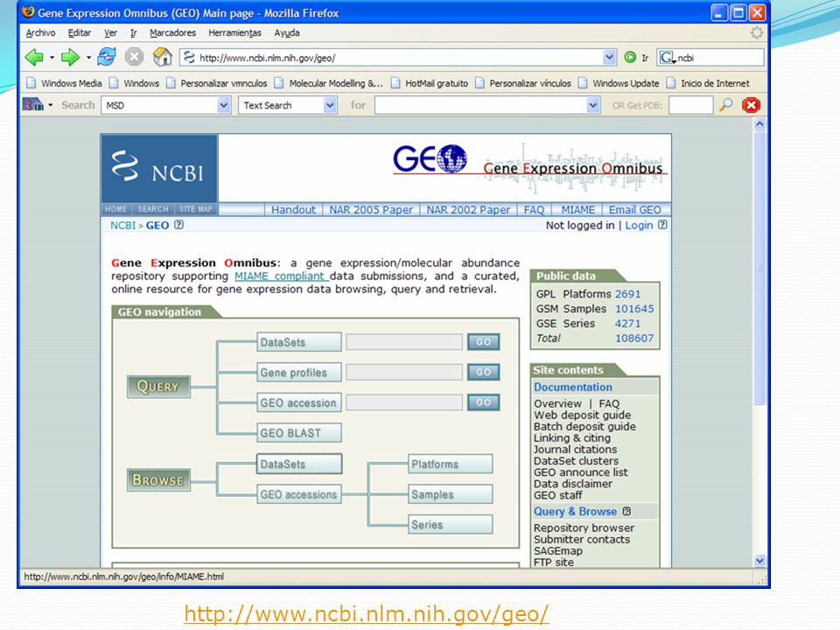This screenshot has height=630, width=840.
Task: Click the EBI toolbar logo icon
Action: [33, 104]
